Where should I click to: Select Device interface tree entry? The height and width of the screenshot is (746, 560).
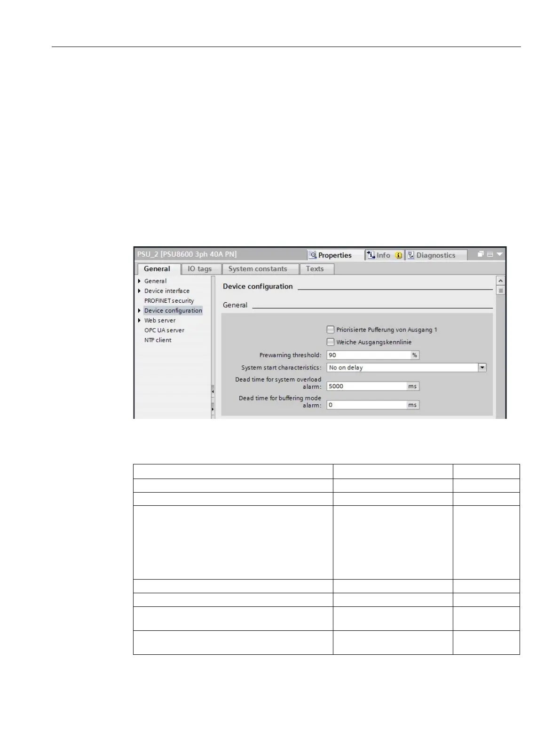tap(167, 291)
